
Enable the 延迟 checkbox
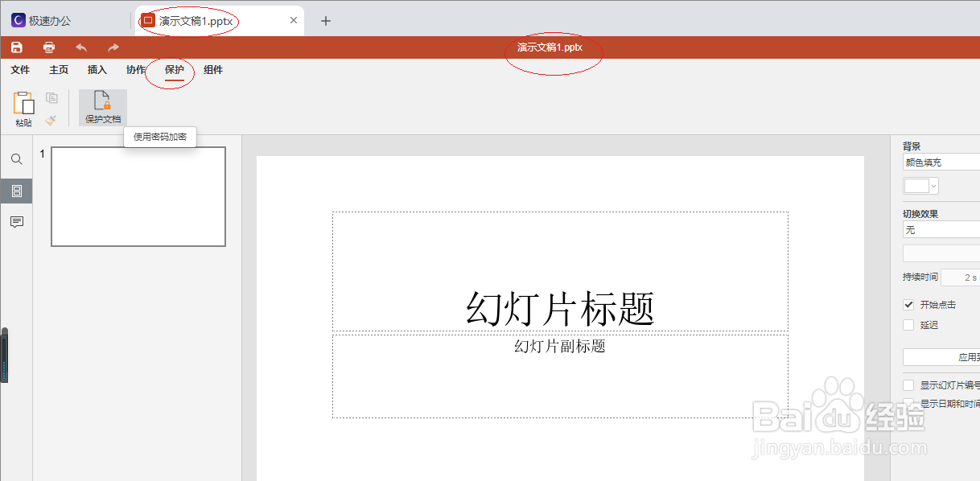coord(910,324)
